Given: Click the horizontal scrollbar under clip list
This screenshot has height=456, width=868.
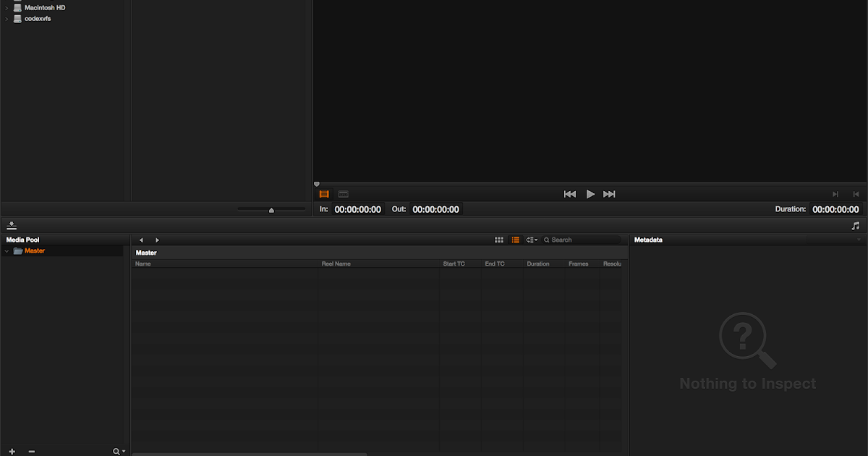Looking at the screenshot, I should click(x=250, y=454).
